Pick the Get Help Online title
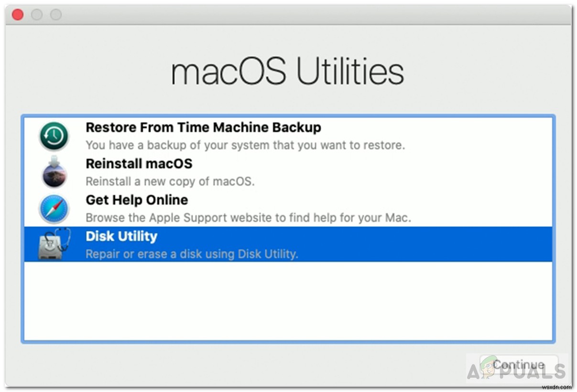 pos(137,200)
